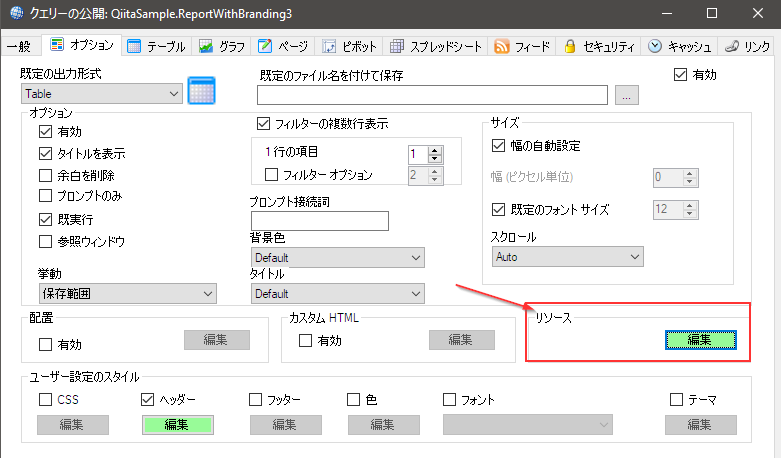The height and width of the screenshot is (458, 781).
Task: Maximize the クエリーの公開 window
Action: [712, 13]
